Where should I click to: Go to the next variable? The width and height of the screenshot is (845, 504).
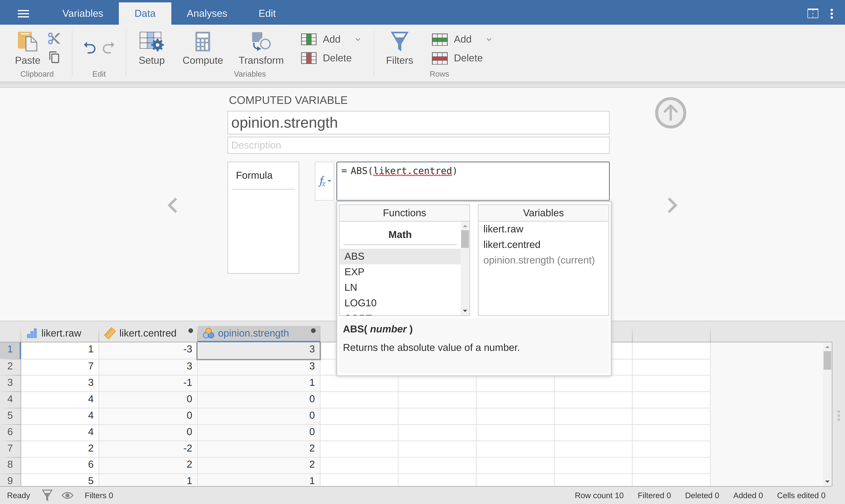pyautogui.click(x=672, y=205)
